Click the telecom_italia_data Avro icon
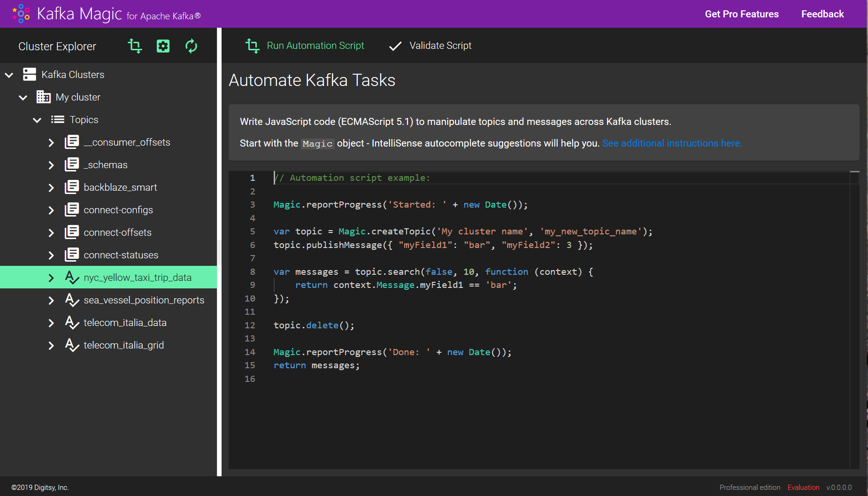The width and height of the screenshot is (868, 496). [72, 323]
